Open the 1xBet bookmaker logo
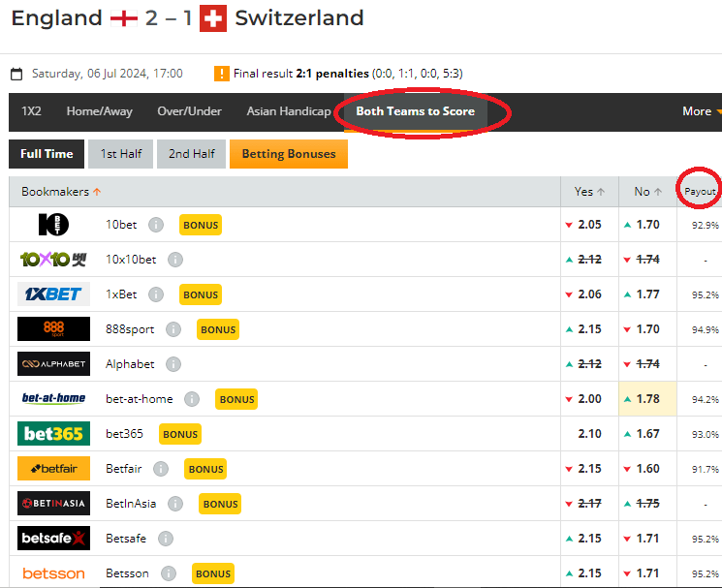 point(53,294)
